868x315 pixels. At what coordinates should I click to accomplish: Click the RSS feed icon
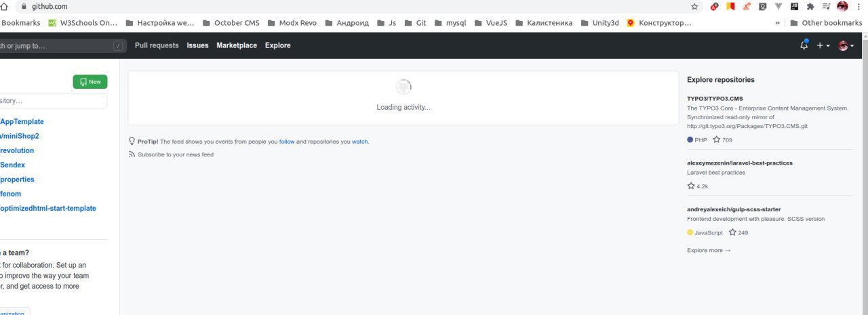point(132,154)
